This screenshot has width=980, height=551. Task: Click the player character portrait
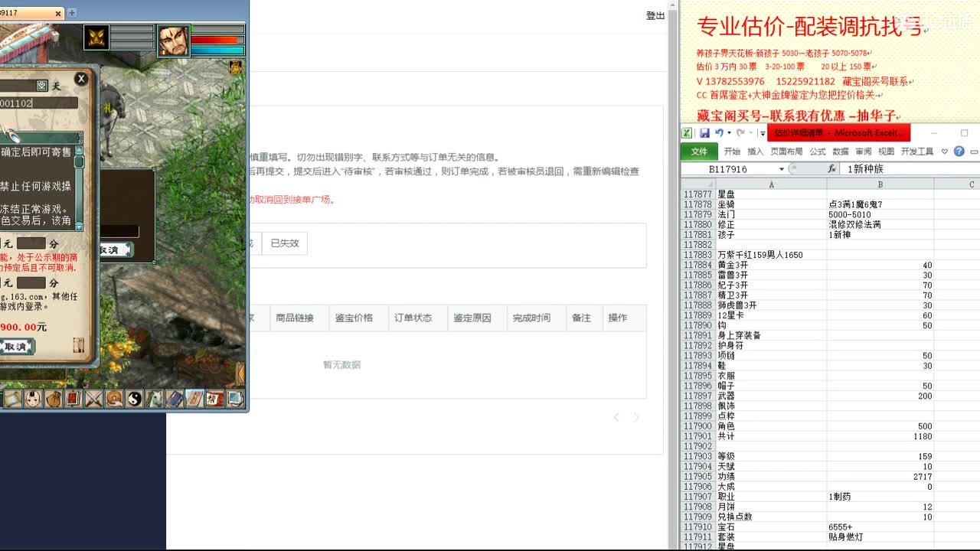click(x=173, y=41)
